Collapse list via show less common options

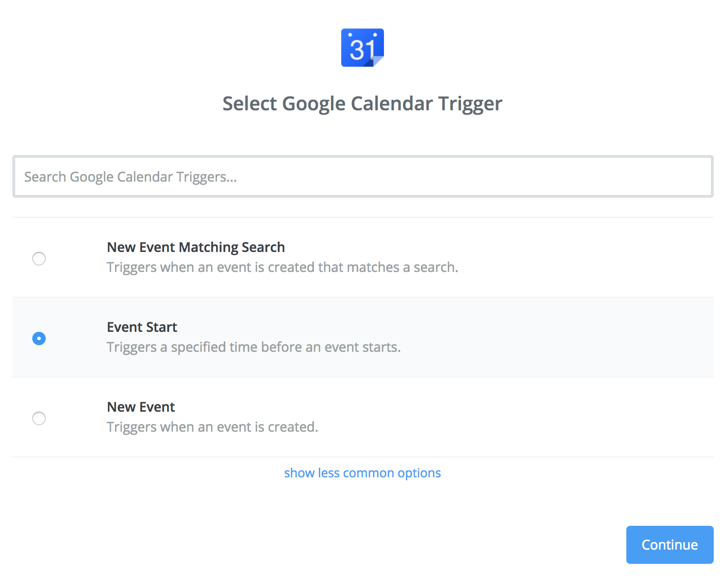362,473
